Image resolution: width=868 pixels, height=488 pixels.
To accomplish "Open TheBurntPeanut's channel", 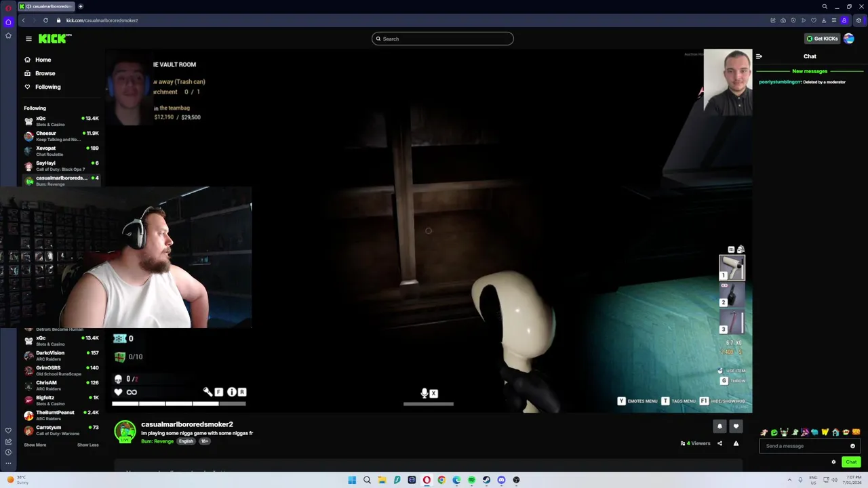I will click(61, 415).
